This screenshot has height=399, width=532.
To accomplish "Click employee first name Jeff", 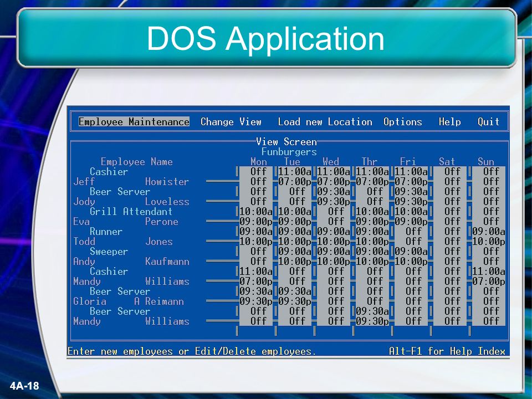I will coord(84,182).
